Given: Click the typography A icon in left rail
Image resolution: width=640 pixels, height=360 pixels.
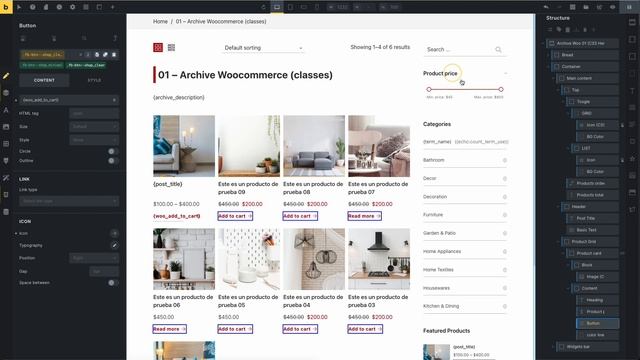Looking at the screenshot, I should click(x=6, y=110).
